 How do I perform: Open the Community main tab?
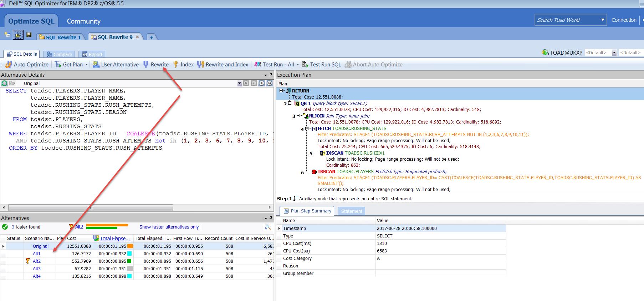point(84,21)
